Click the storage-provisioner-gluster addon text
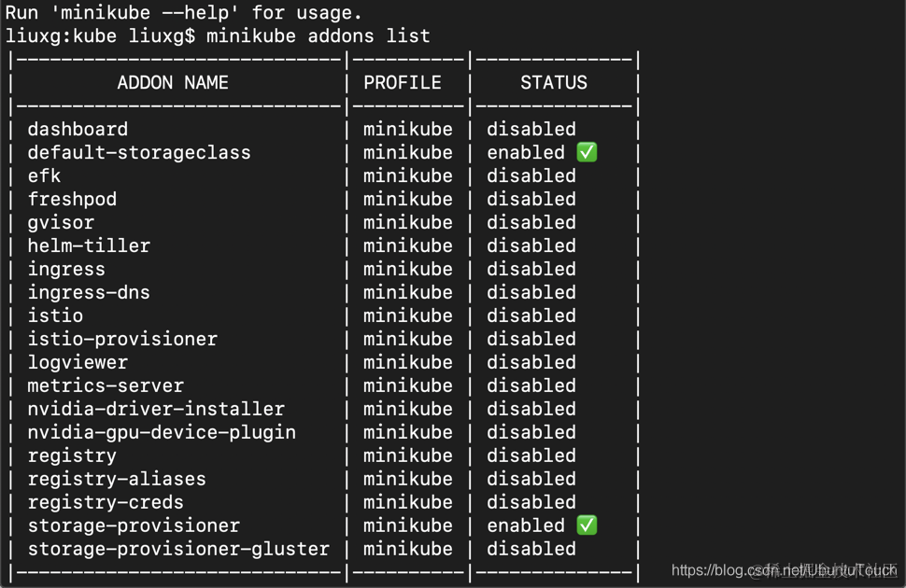Image resolution: width=906 pixels, height=588 pixels. tap(178, 550)
